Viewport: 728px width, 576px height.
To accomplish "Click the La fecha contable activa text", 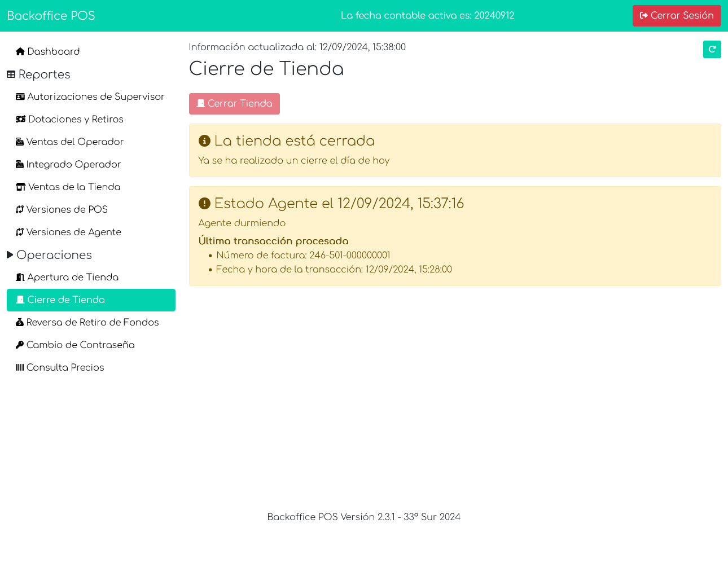I will 428,16.
